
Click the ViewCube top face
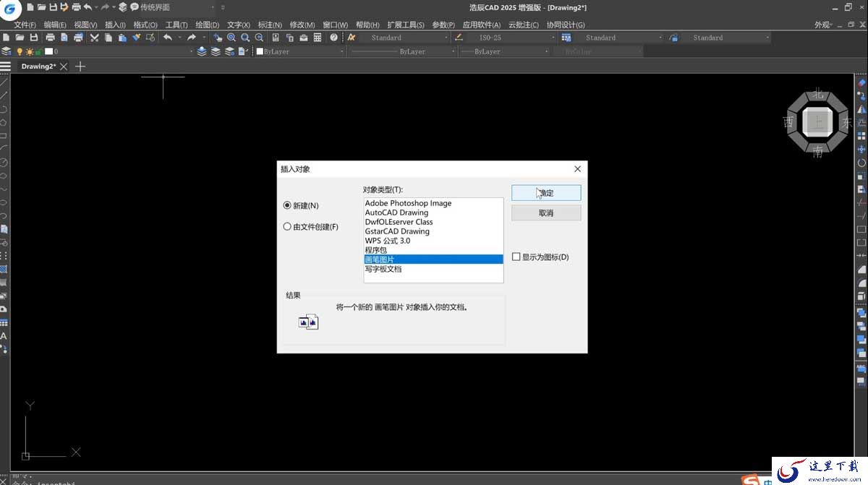[818, 122]
